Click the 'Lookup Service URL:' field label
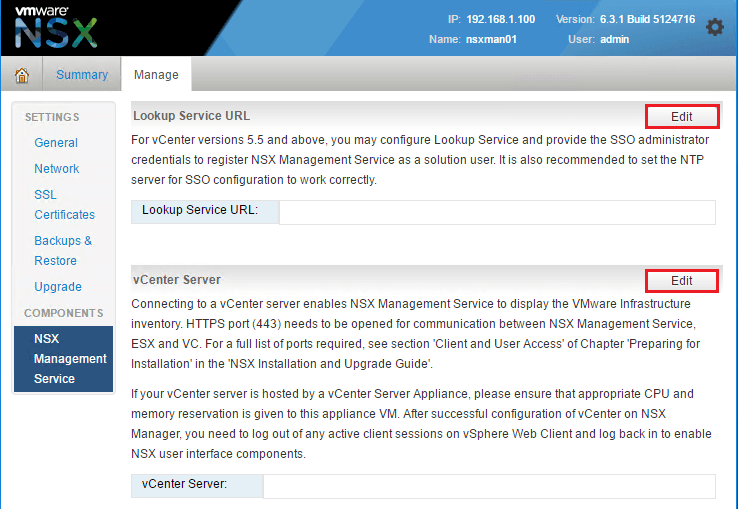This screenshot has width=738, height=509. click(x=200, y=210)
